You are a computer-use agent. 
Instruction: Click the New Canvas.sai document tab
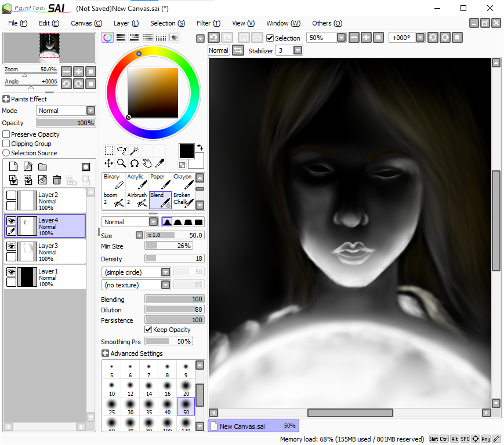[x=253, y=426]
